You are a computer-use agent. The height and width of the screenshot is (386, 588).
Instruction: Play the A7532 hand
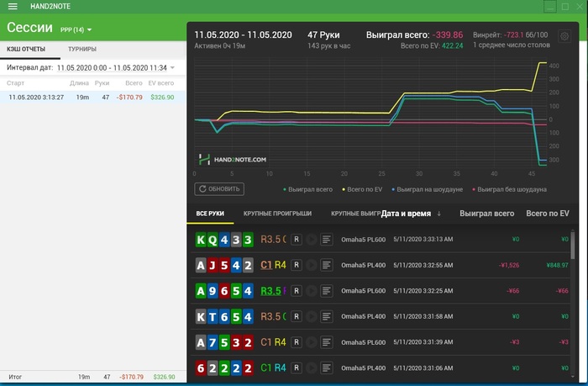point(312,342)
